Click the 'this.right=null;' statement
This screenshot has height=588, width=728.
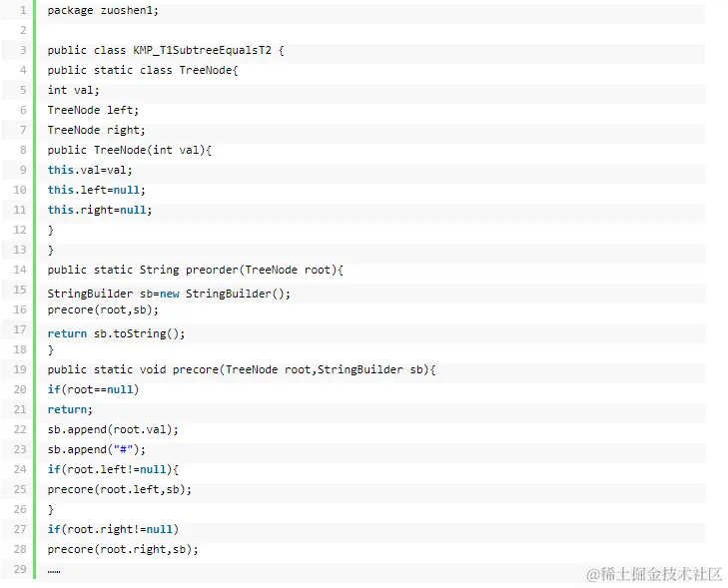click(x=100, y=210)
